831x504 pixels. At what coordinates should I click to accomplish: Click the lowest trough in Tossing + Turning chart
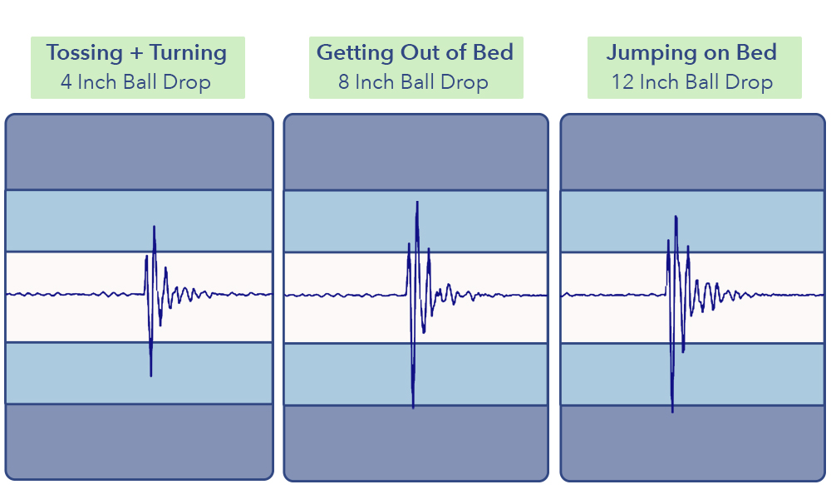click(151, 374)
